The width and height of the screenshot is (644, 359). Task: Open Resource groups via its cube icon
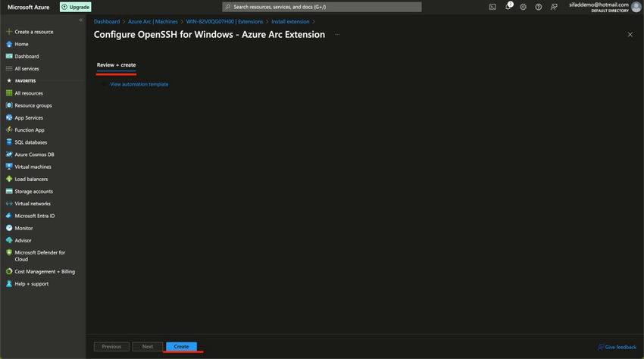[x=9, y=105]
